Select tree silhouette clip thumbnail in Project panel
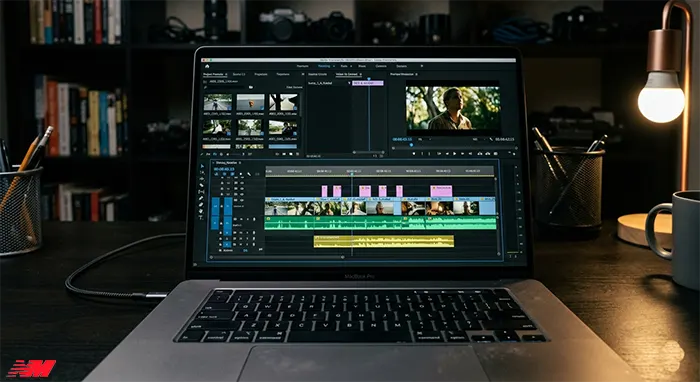The image size is (700, 382). (x=283, y=102)
